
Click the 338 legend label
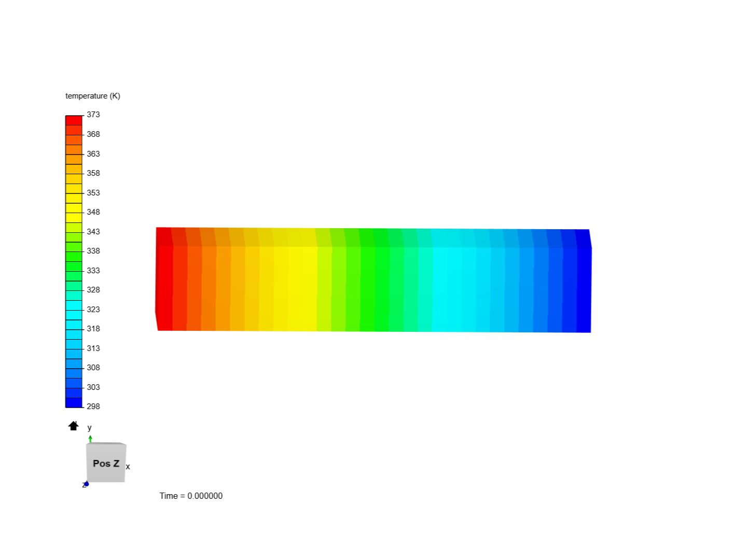93,251
